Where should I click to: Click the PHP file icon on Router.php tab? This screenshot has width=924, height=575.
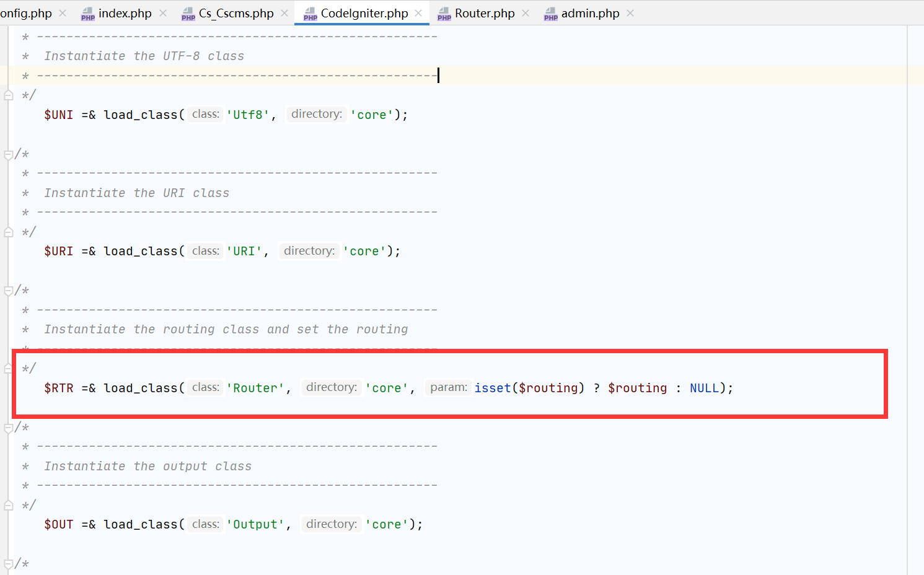(444, 14)
